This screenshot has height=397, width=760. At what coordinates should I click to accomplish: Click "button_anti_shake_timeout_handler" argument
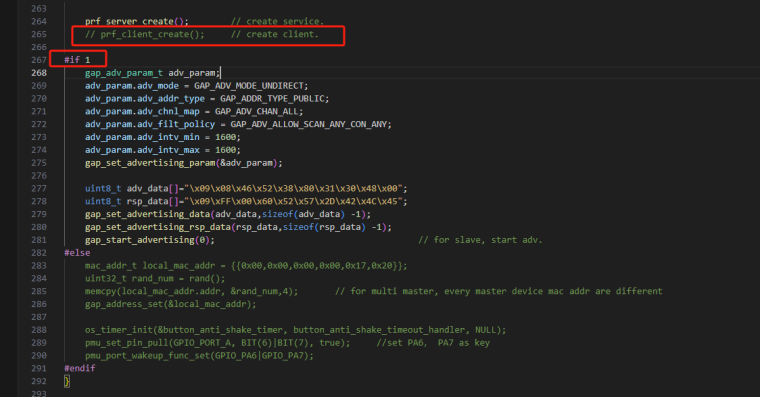click(379, 330)
